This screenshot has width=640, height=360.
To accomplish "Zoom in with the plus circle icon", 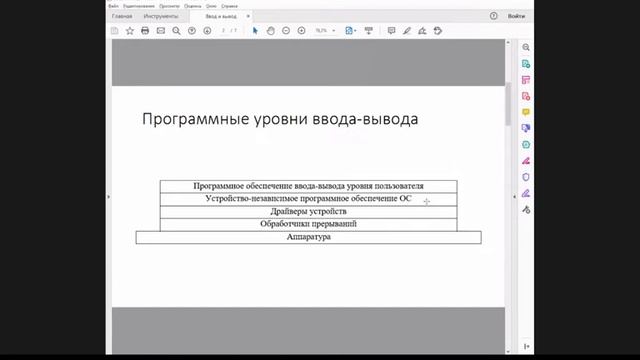I will (x=302, y=31).
